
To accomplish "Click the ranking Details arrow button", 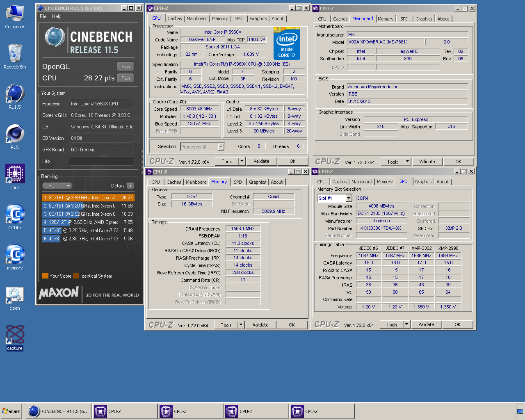I will tap(130, 186).
